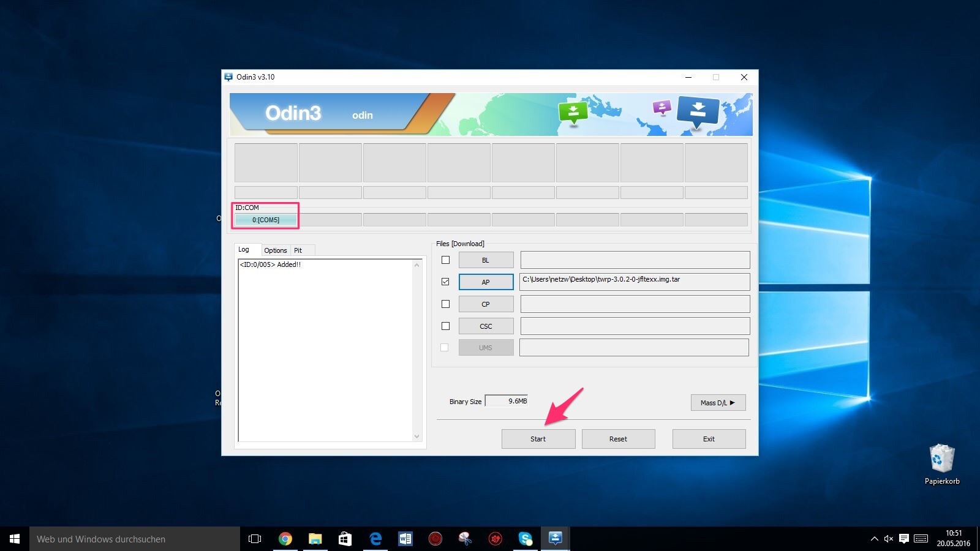Image resolution: width=980 pixels, height=551 pixels.
Task: Show hidden system tray icons
Action: (874, 539)
